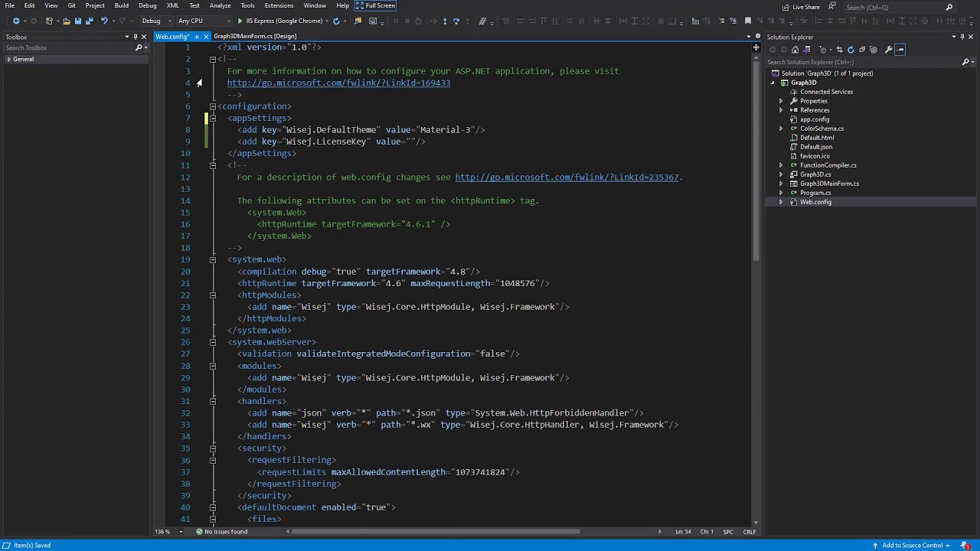Click the Undo arrow in the toolbar

[104, 21]
